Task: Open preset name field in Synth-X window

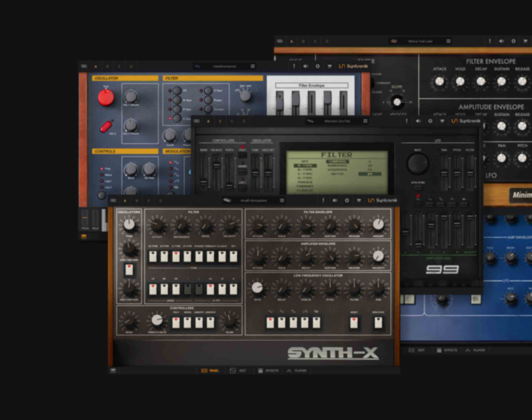Action: coord(254,200)
